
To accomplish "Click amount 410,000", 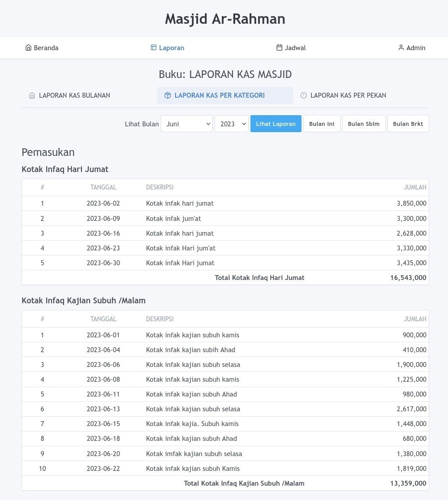I will coord(414,350).
